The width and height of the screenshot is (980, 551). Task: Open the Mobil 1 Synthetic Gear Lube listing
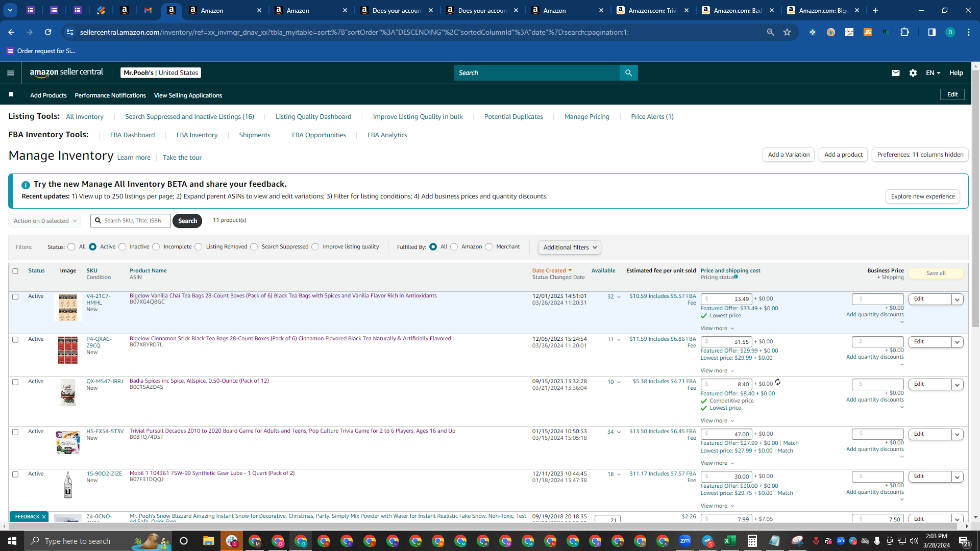coord(212,473)
